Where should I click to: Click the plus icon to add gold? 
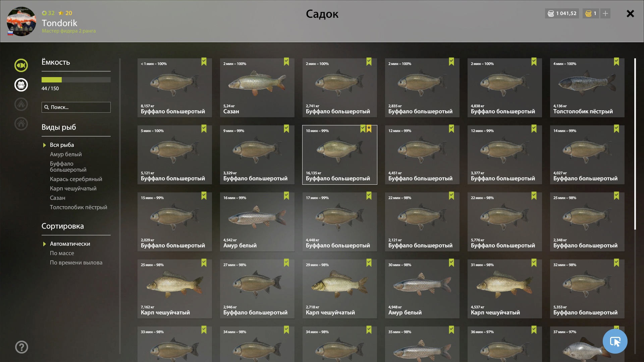coord(605,13)
